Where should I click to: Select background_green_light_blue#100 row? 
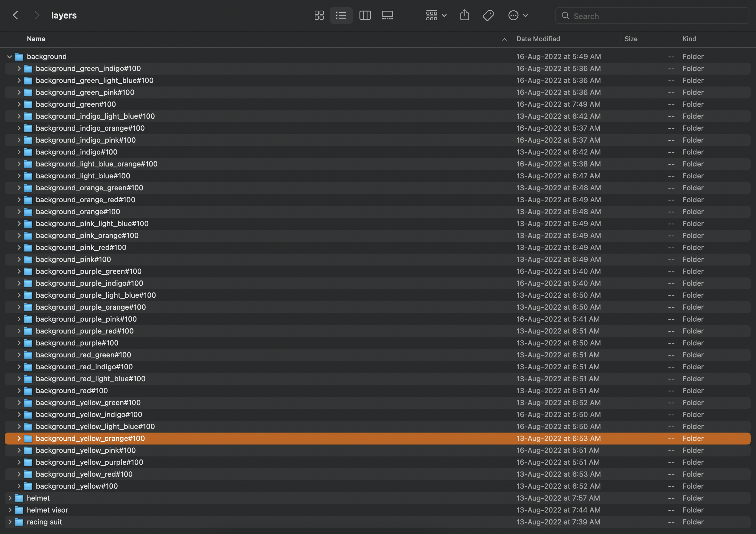[x=378, y=80]
